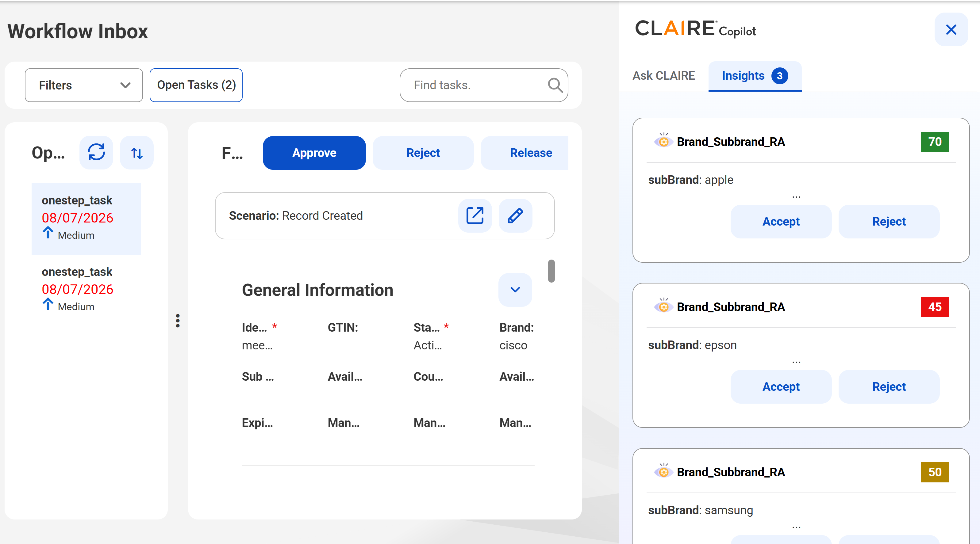Image resolution: width=980 pixels, height=544 pixels.
Task: Expand details ellipsis under subBrand samsung
Action: (x=796, y=527)
